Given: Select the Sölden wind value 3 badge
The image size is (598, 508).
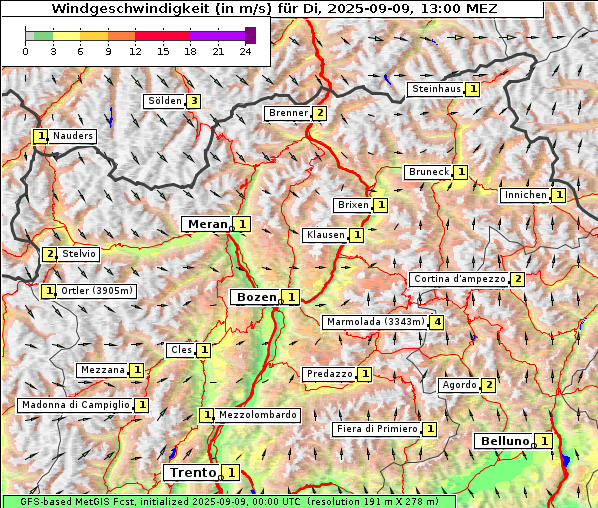Looking at the screenshot, I should click(194, 101).
